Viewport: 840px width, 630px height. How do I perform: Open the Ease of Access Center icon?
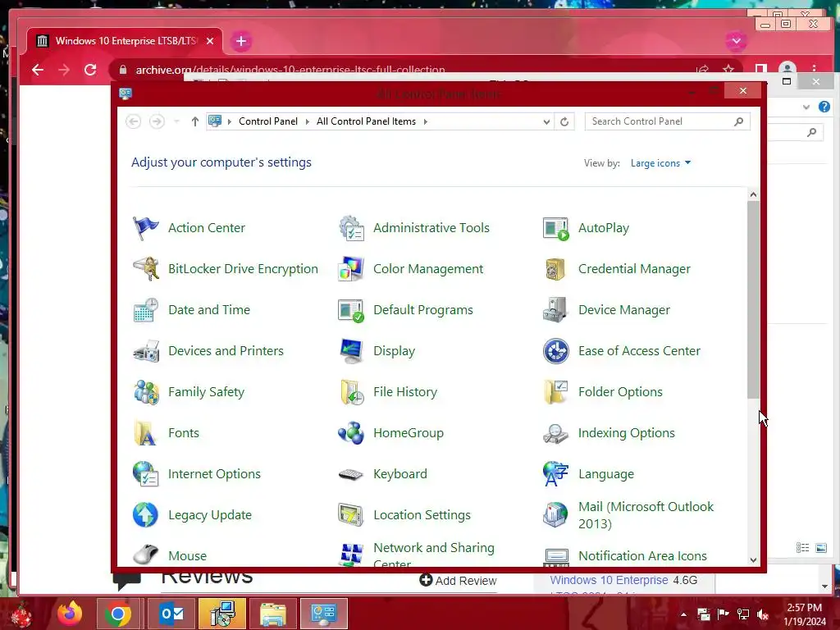tap(555, 351)
